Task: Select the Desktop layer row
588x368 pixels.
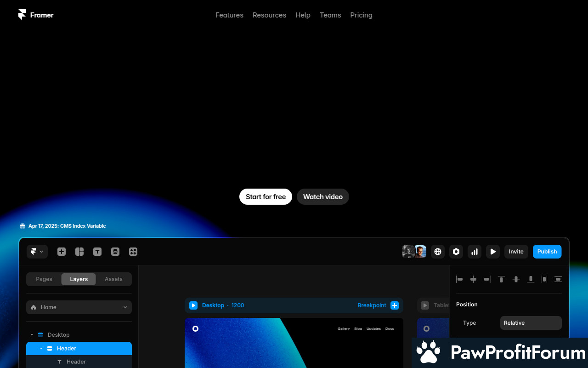Action: (x=79, y=335)
